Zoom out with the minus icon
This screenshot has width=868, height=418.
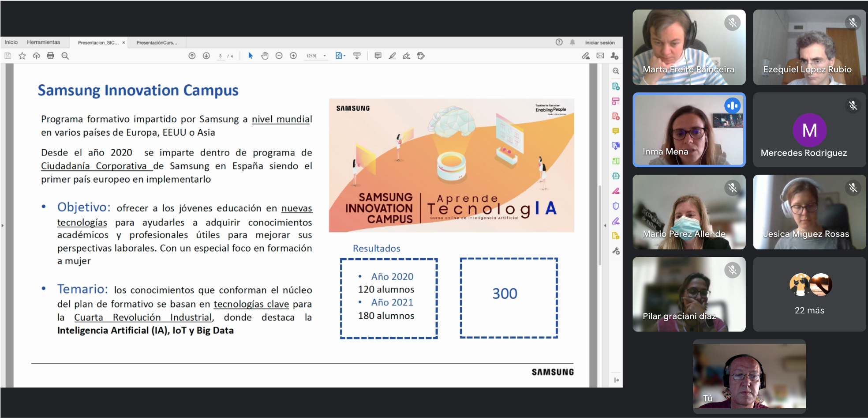(x=279, y=56)
